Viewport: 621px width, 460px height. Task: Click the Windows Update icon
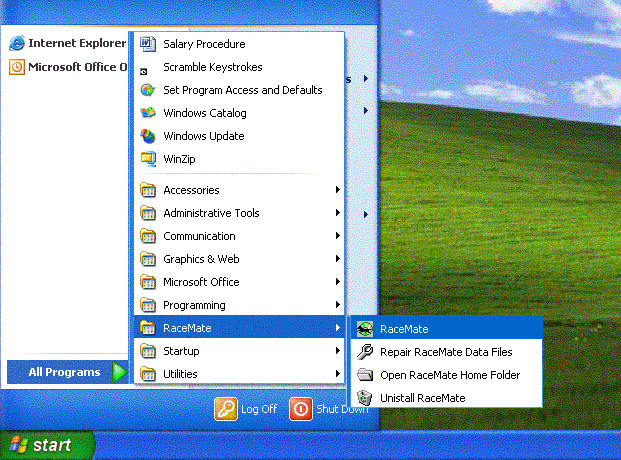148,136
